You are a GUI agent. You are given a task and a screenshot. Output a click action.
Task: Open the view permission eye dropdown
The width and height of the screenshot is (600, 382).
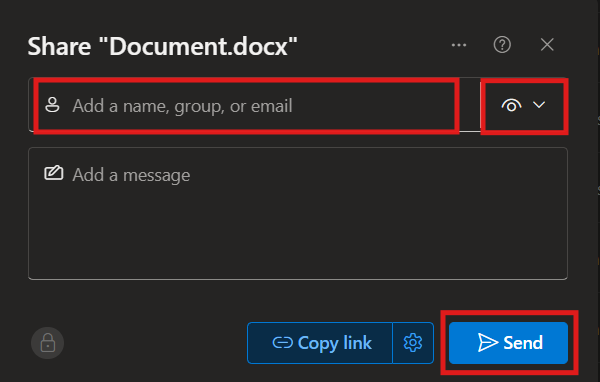pos(523,105)
